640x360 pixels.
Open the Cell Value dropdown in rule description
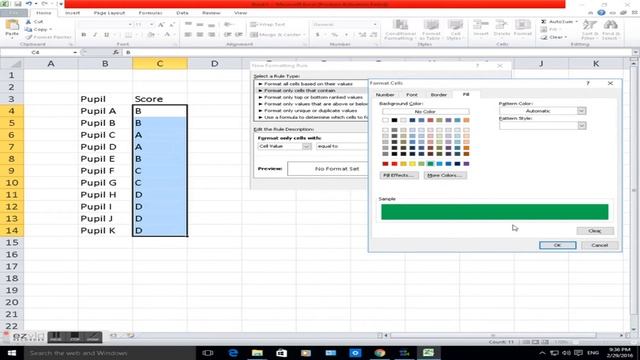tap(307, 146)
